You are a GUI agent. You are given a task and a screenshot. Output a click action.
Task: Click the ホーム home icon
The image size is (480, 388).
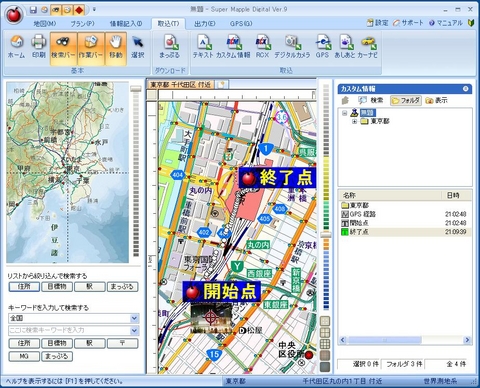[x=16, y=47]
